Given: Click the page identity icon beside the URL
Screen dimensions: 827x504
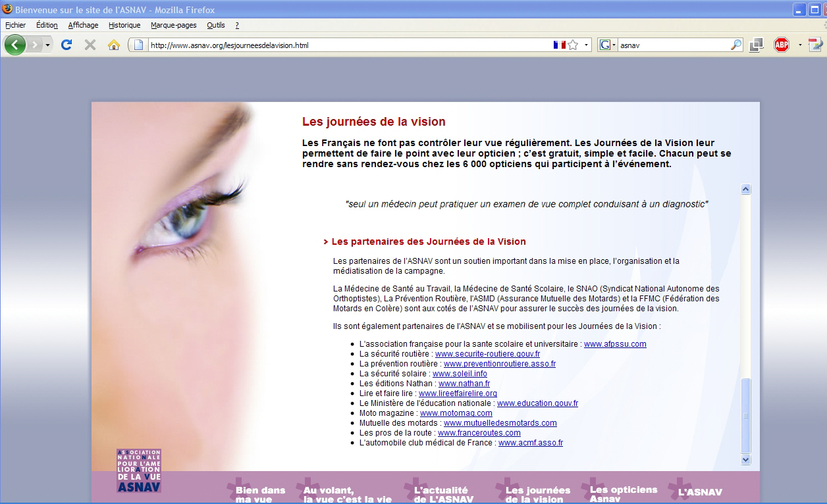Looking at the screenshot, I should point(138,45).
